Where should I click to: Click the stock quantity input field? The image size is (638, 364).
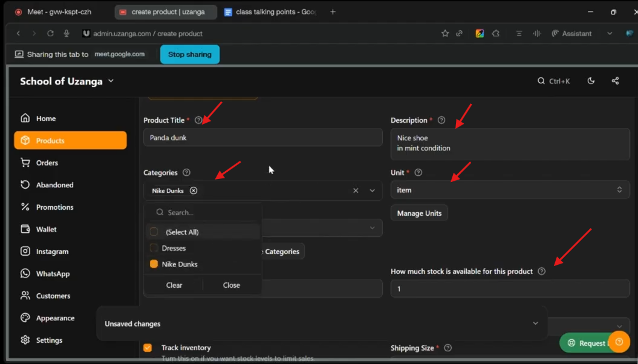tap(510, 288)
